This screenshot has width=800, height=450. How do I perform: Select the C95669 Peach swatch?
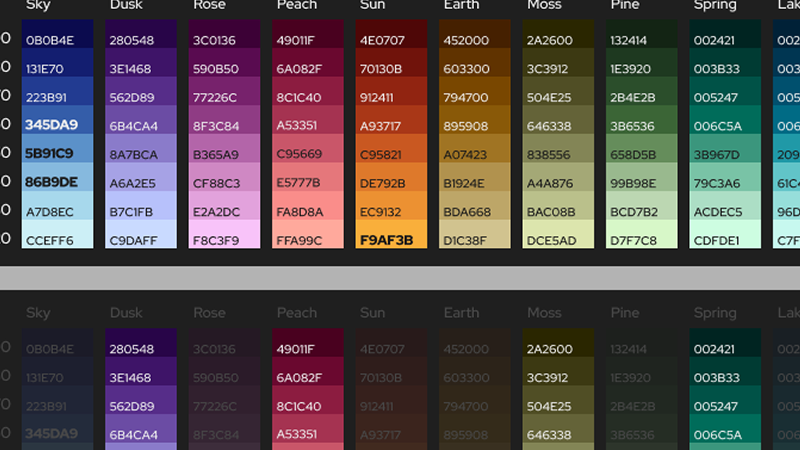(308, 148)
